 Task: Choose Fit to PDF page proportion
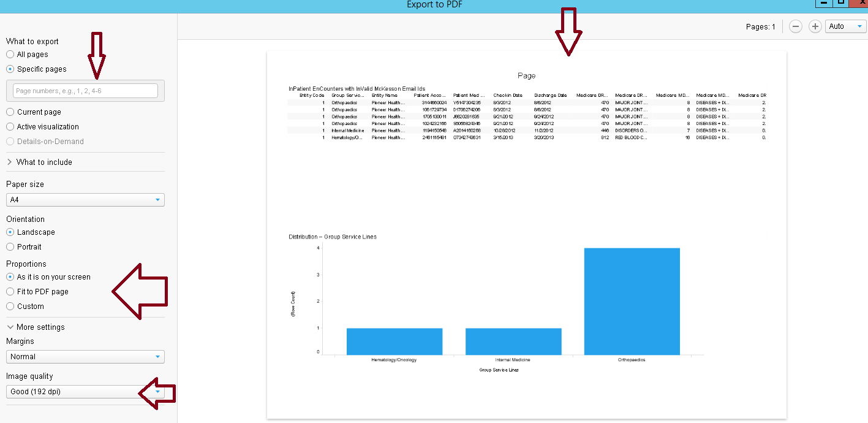coord(10,292)
